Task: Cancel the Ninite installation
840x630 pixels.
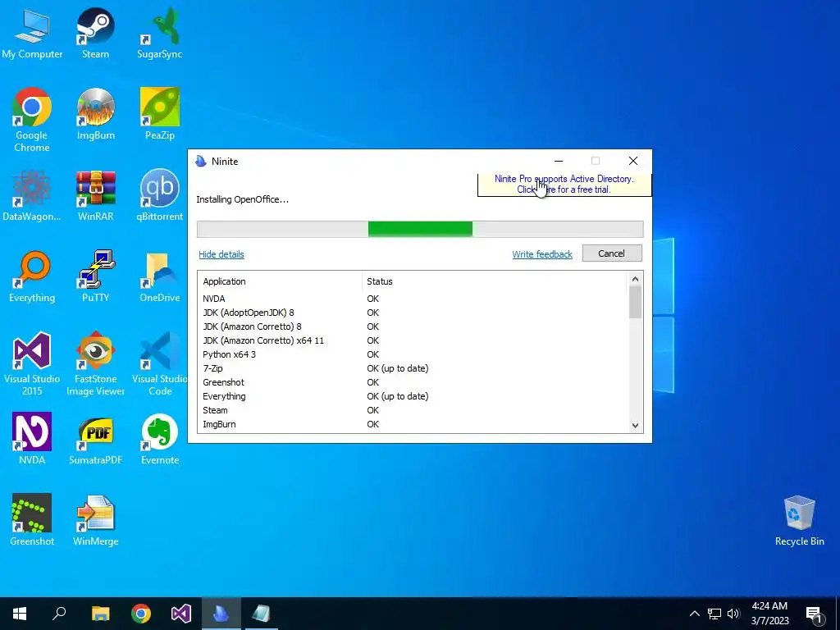Action: (612, 253)
